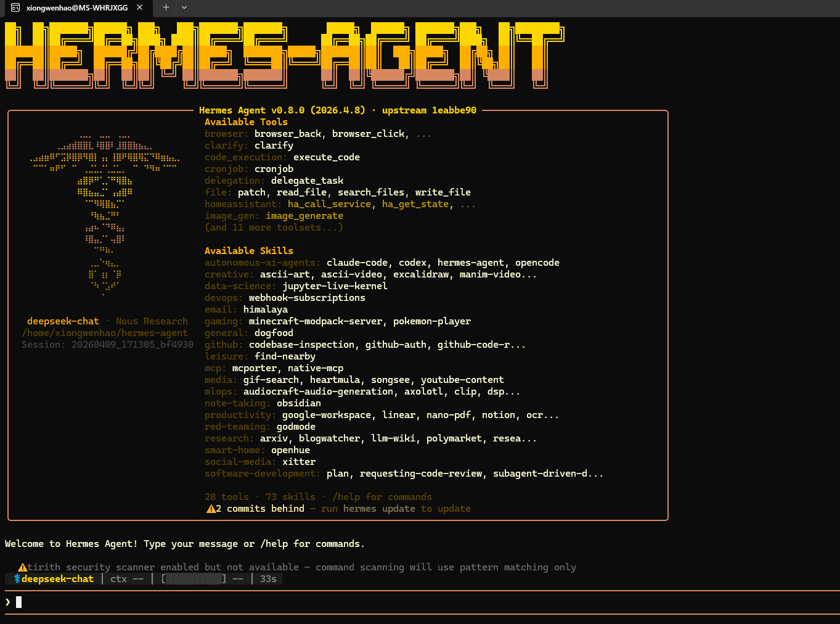840x624 pixels.
Task: Click the 'Available Tools' heading
Action: [246, 122]
